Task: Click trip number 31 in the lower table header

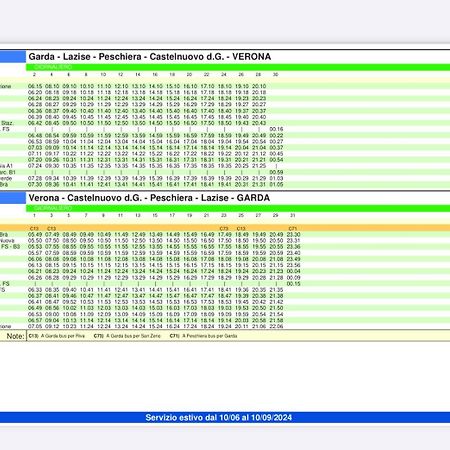Action: pos(292,216)
